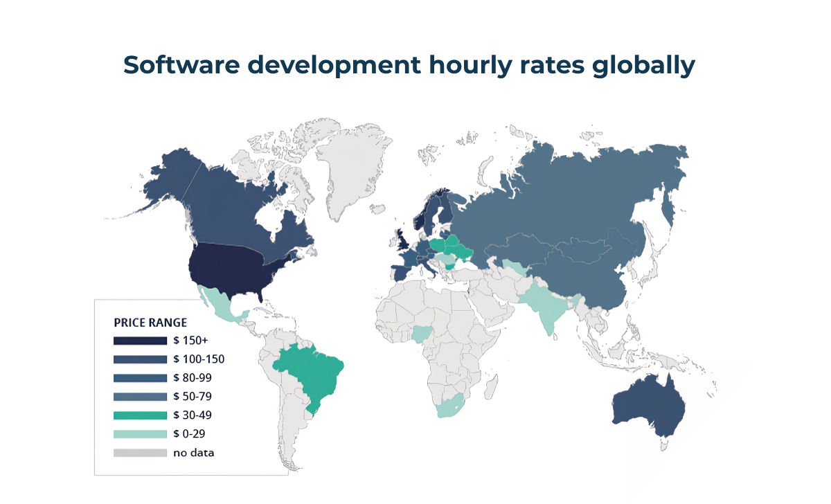831x504 pixels.
Task: Click the $ 80-99 legend color swatch
Action: coord(141,378)
